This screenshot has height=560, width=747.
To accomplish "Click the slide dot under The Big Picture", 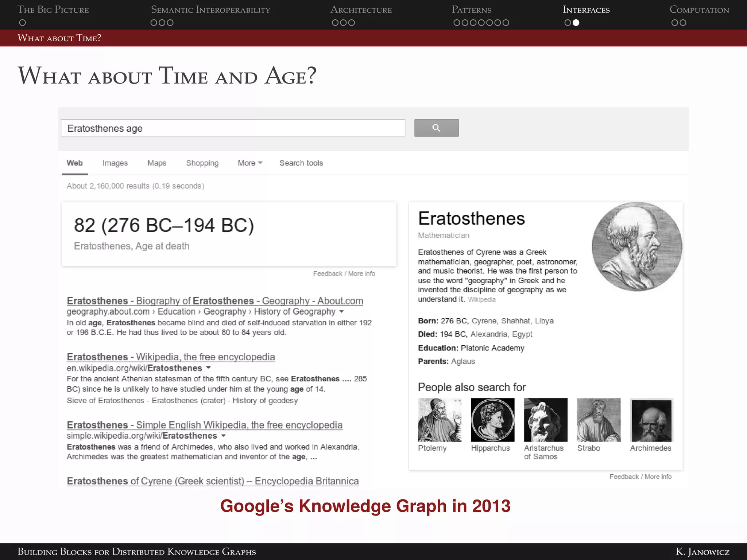I will (x=22, y=23).
